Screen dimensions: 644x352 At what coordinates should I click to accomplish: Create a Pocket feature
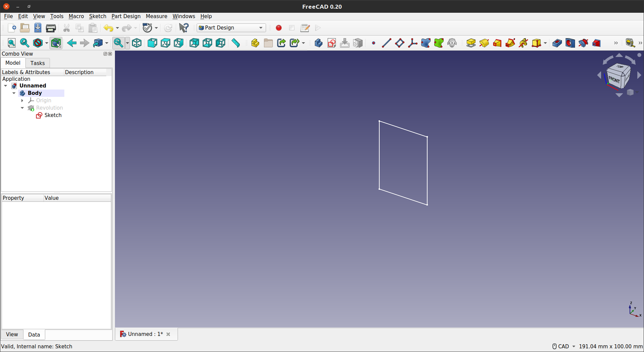[x=557, y=43]
